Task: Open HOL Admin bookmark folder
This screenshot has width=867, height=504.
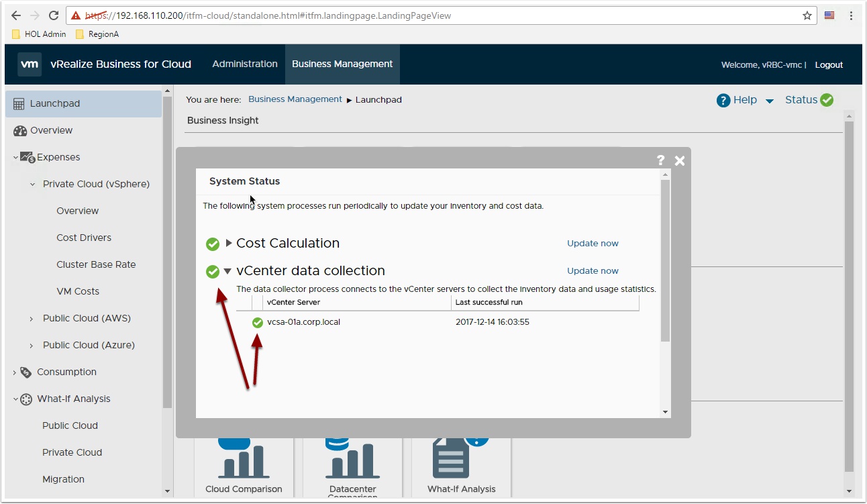Action: click(x=39, y=34)
